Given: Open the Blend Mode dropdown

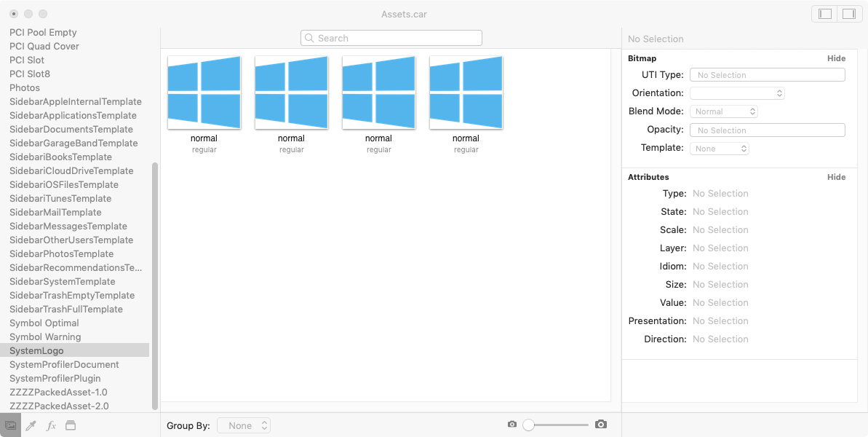Looking at the screenshot, I should point(723,111).
